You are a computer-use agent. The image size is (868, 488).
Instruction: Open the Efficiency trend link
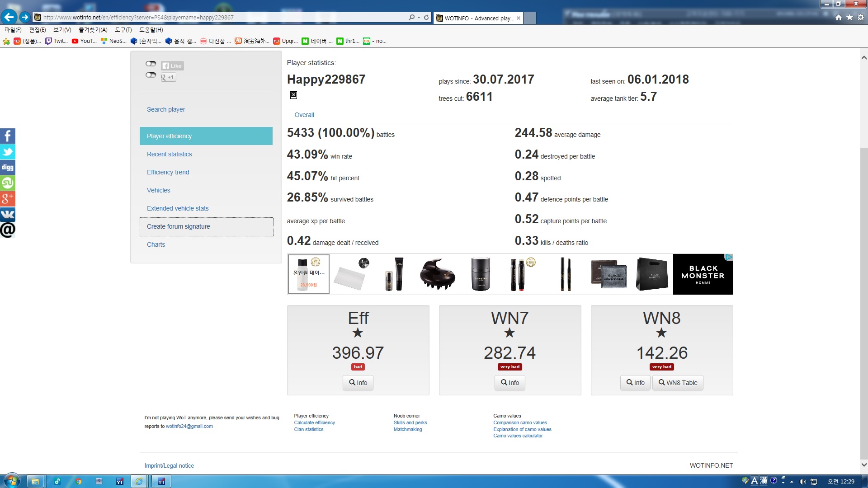[168, 172]
